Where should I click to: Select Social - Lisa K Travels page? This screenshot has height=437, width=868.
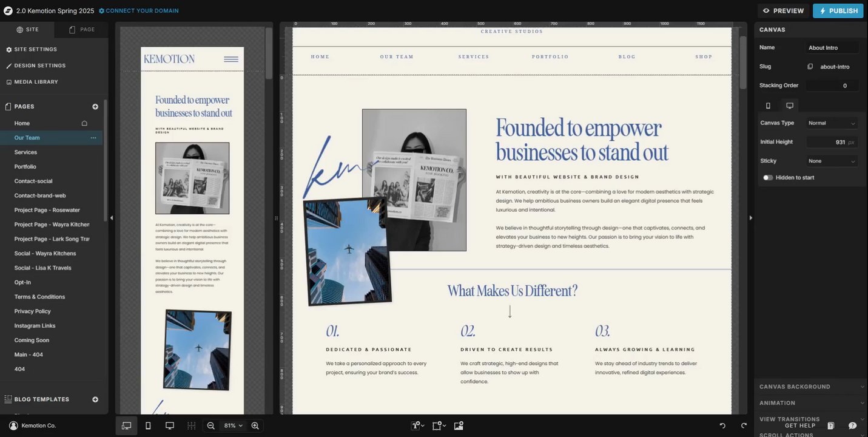[x=43, y=268]
